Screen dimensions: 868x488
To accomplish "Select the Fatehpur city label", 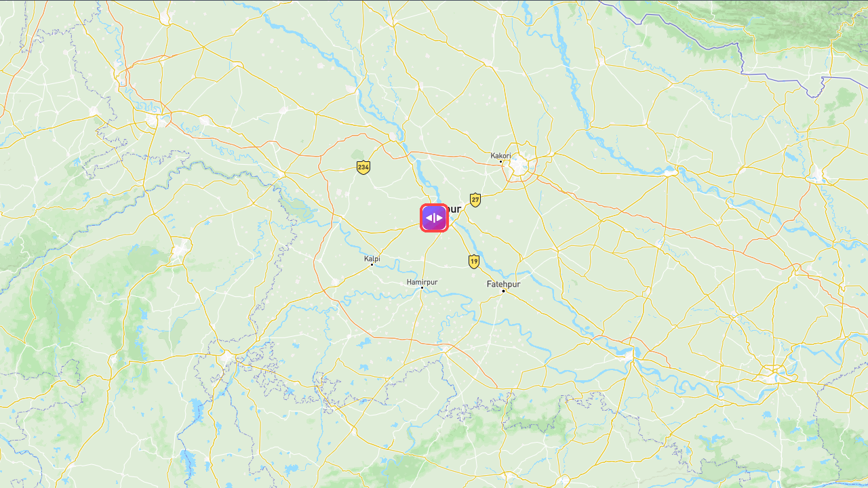I will coord(503,284).
